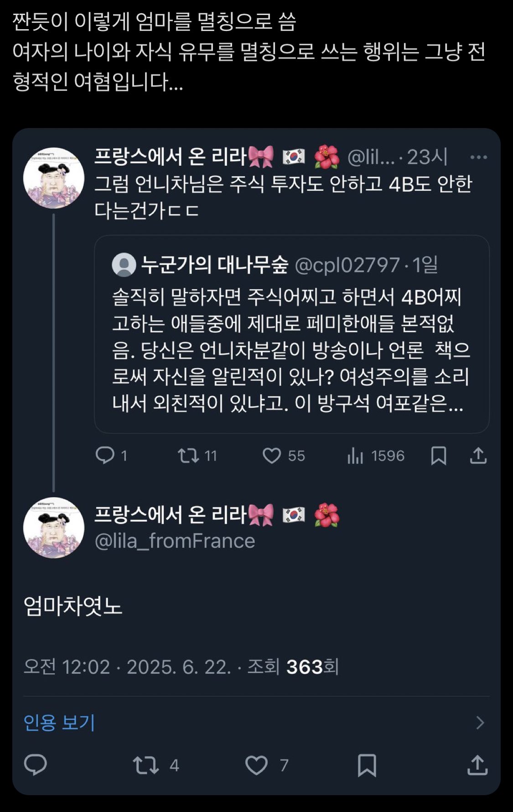Tap the top profile picture of 프랑스에서 온 리라
This screenshot has height=812, width=513.
click(54, 178)
